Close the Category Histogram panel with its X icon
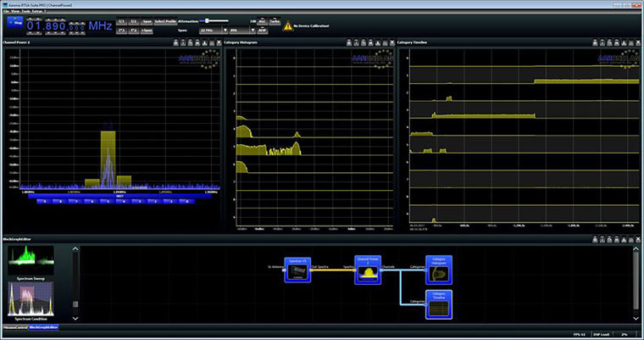This screenshot has height=340, width=644. tap(392, 42)
